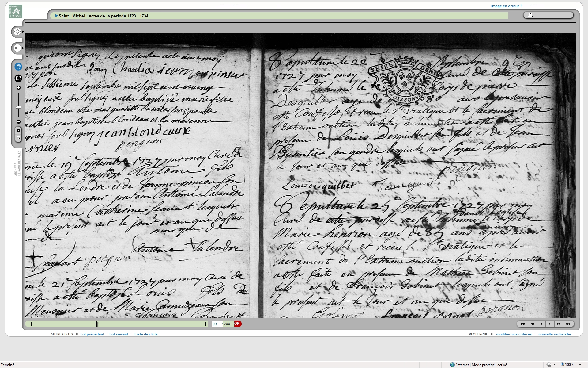Select the hand pan tool
588x368 pixels.
coord(18,67)
